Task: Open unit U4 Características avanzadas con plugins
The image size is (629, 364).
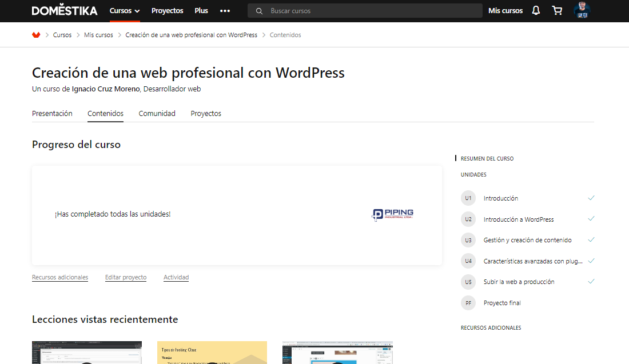Action: coord(533,261)
